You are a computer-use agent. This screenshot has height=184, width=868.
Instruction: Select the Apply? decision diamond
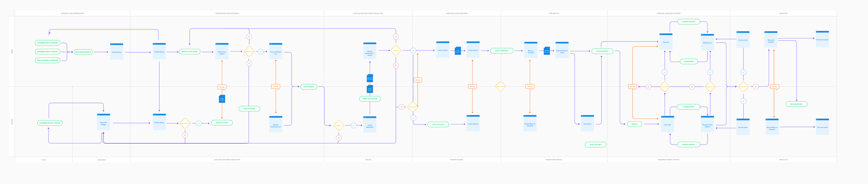(339, 125)
